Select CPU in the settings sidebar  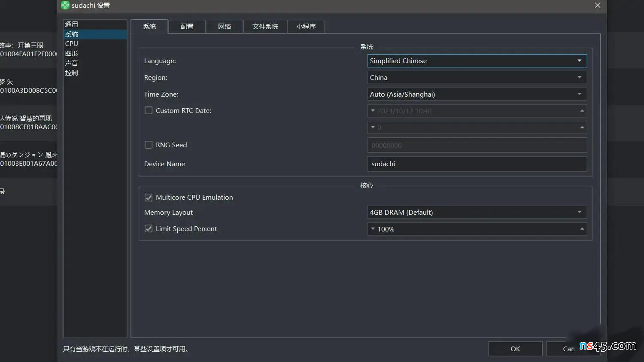coord(72,44)
